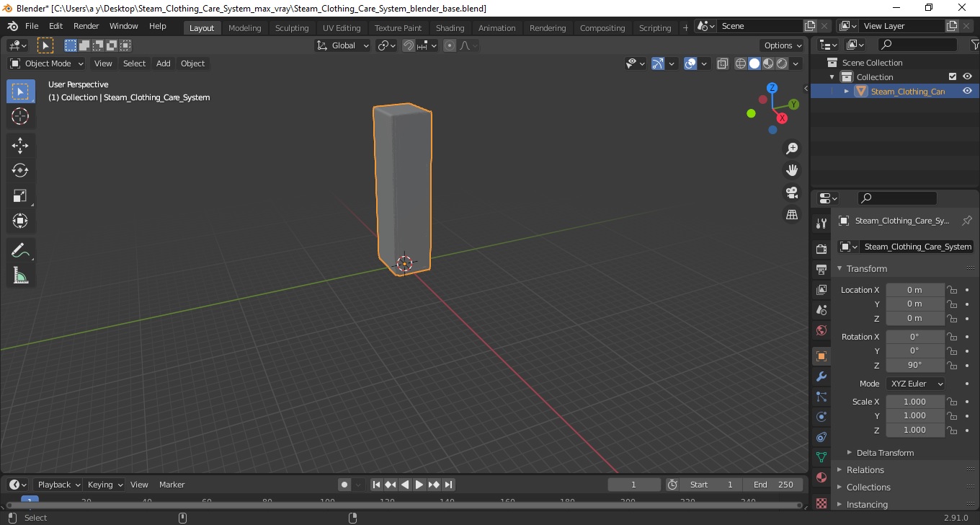Select the Cursor tool in the toolbar
Viewport: 980px width, 525px height.
click(20, 116)
